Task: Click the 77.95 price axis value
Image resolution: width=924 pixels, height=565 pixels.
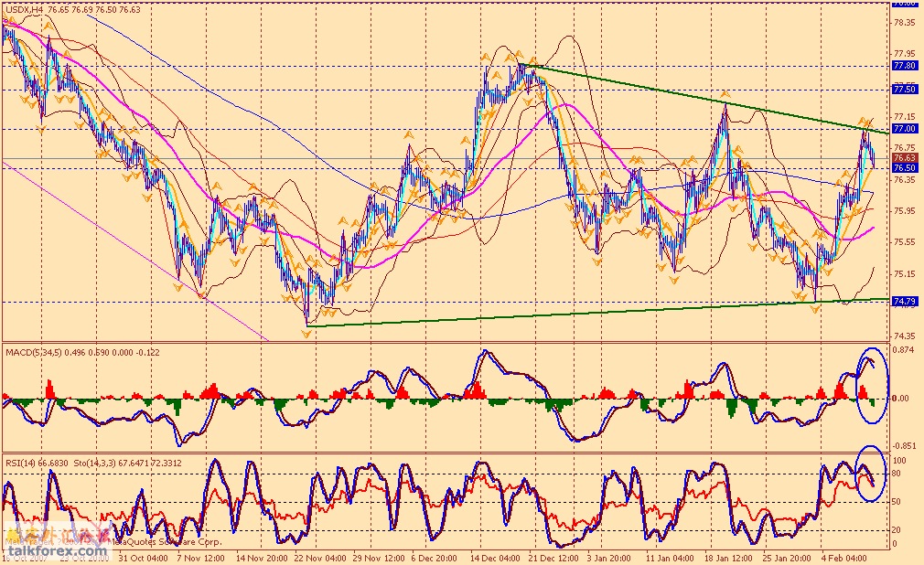Action: point(905,54)
